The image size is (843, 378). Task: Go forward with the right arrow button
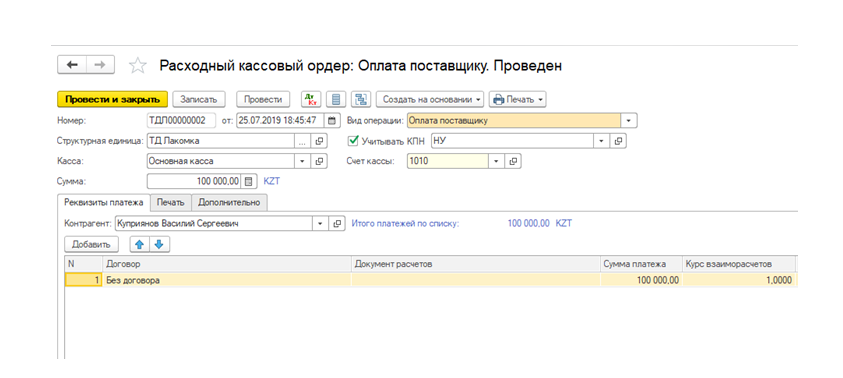pos(100,66)
